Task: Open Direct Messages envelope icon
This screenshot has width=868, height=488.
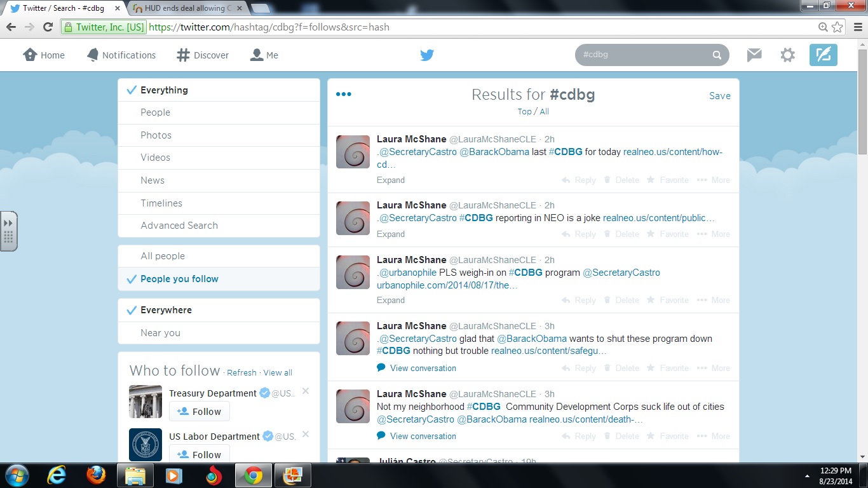Action: (754, 55)
